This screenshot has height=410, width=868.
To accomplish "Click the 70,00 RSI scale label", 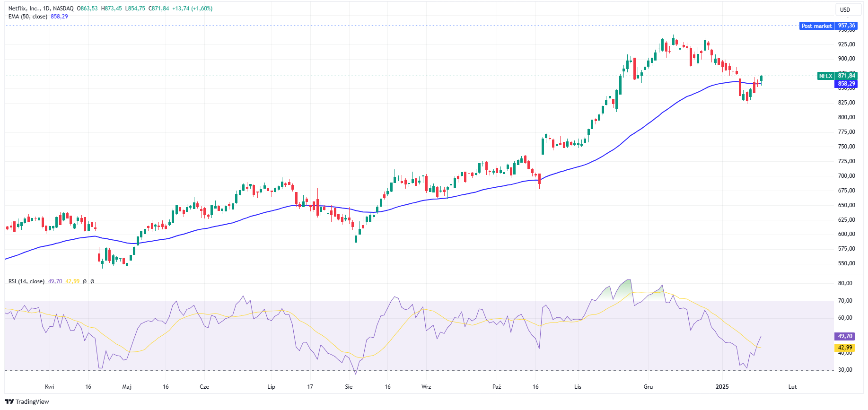I will (845, 301).
